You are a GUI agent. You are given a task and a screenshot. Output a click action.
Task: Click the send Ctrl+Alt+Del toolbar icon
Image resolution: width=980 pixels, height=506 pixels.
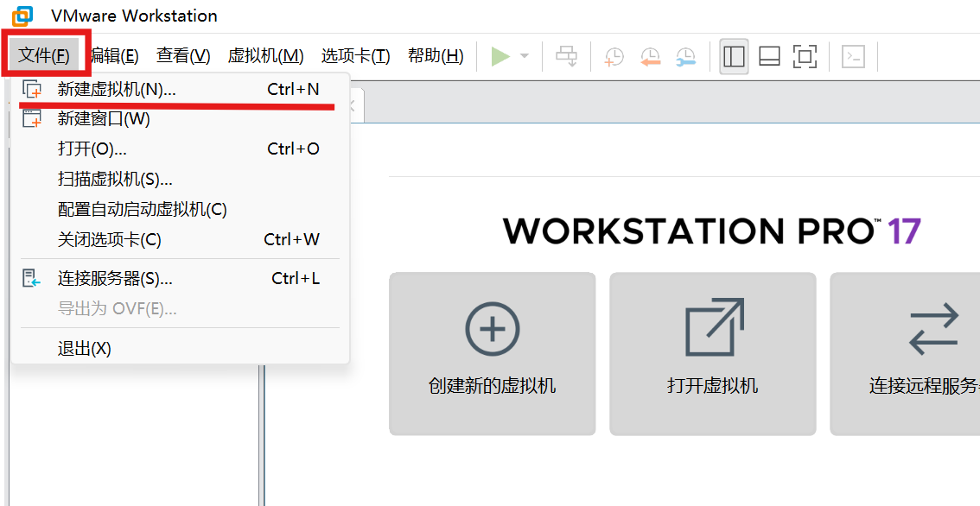click(x=567, y=57)
